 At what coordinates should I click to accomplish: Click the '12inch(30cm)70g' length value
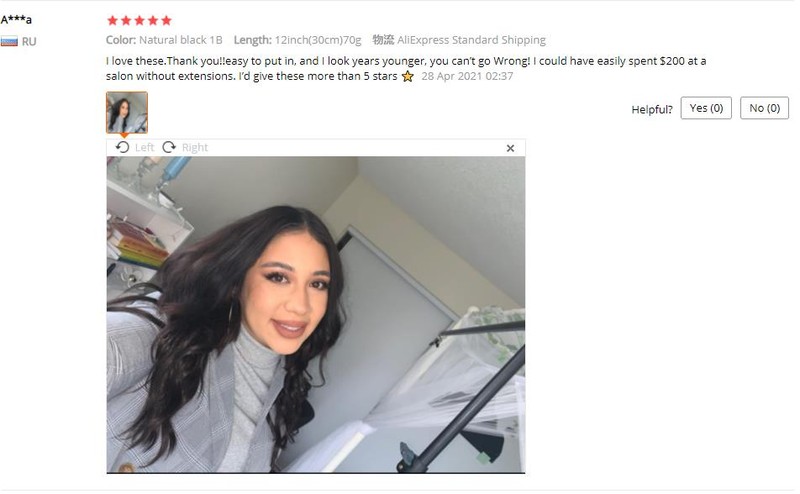(318, 40)
